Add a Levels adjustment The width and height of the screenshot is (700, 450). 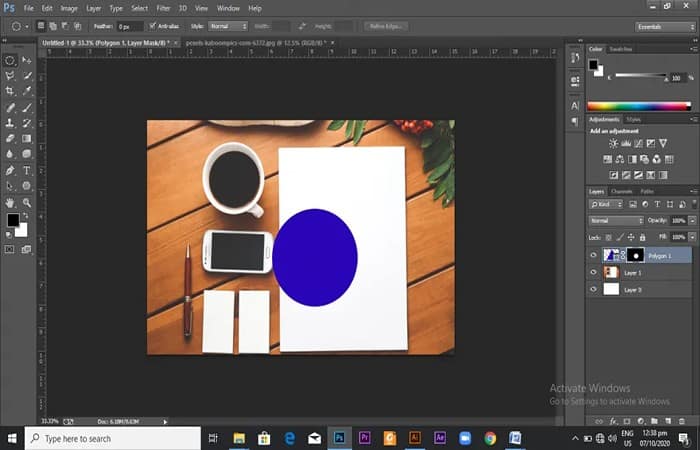tap(626, 143)
